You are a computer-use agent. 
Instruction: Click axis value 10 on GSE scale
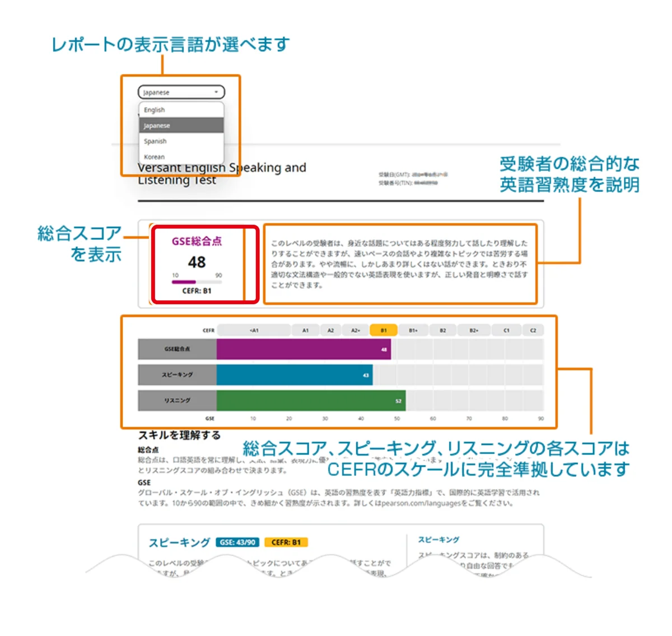click(253, 419)
